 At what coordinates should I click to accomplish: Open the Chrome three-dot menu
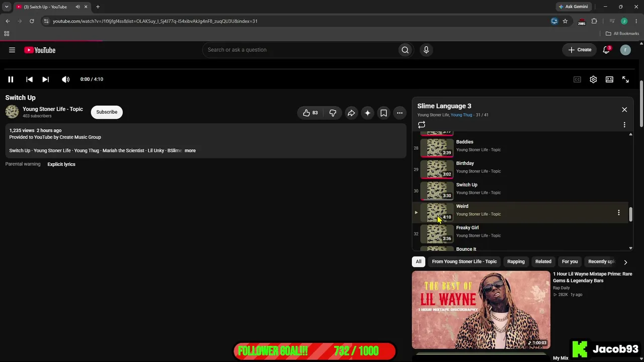[x=635, y=21]
